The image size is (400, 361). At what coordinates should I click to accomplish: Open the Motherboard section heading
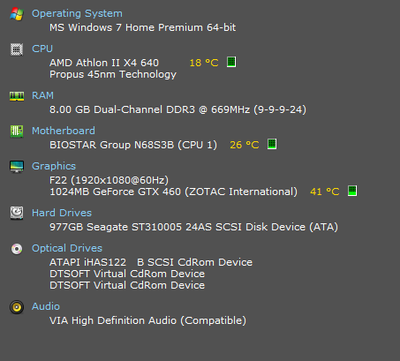(x=63, y=131)
